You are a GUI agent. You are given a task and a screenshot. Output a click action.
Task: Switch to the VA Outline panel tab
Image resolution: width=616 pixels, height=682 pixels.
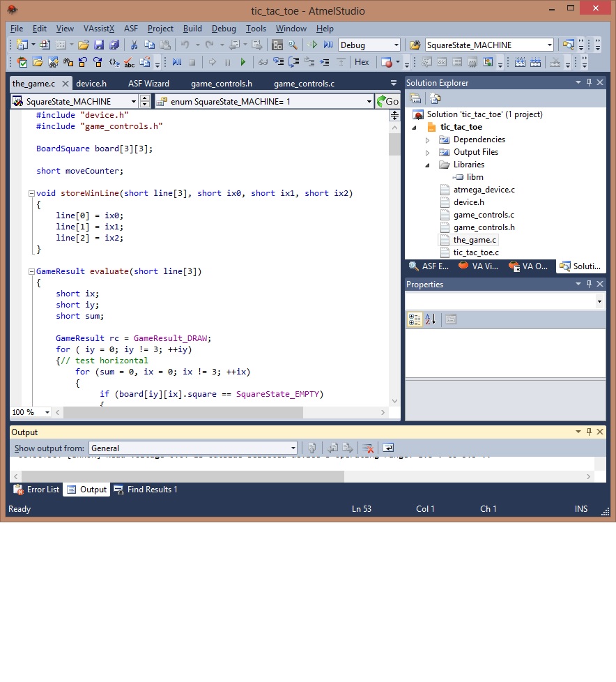(x=529, y=266)
